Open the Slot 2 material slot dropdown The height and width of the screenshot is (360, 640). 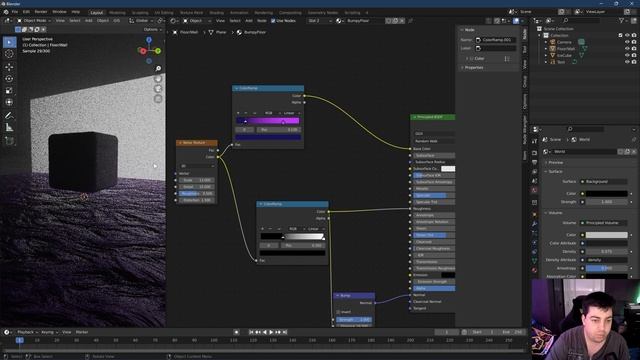(x=319, y=20)
